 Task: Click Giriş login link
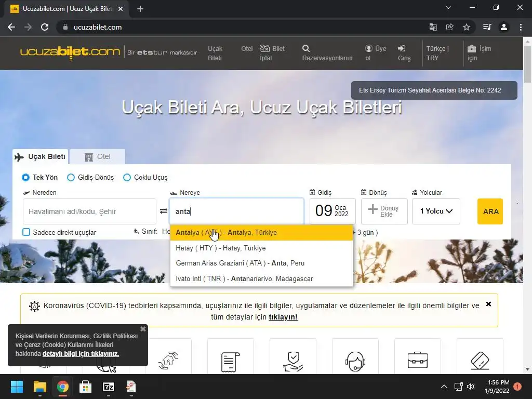[404, 54]
